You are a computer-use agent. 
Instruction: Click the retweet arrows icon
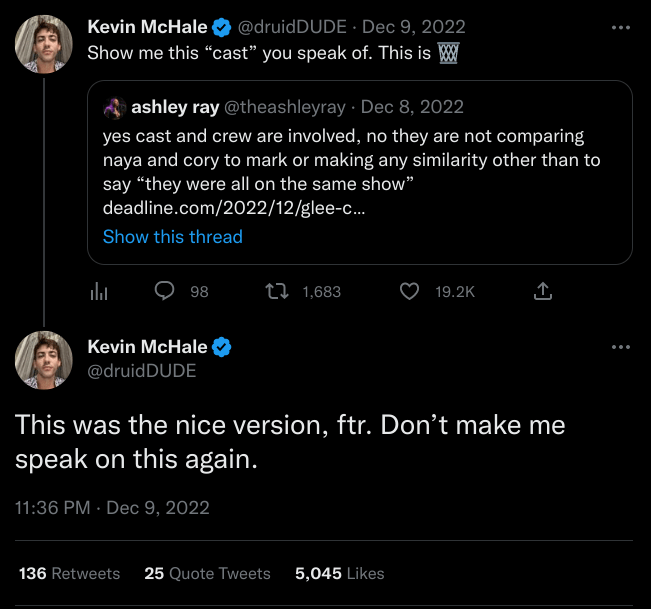pyautogui.click(x=273, y=291)
